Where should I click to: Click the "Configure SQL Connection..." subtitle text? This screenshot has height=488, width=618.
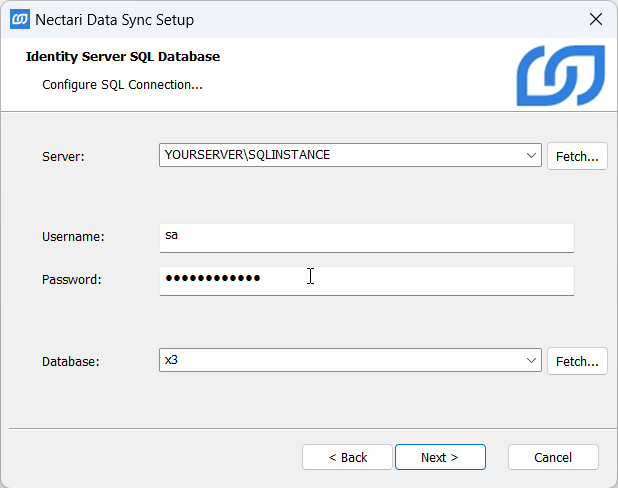[122, 85]
